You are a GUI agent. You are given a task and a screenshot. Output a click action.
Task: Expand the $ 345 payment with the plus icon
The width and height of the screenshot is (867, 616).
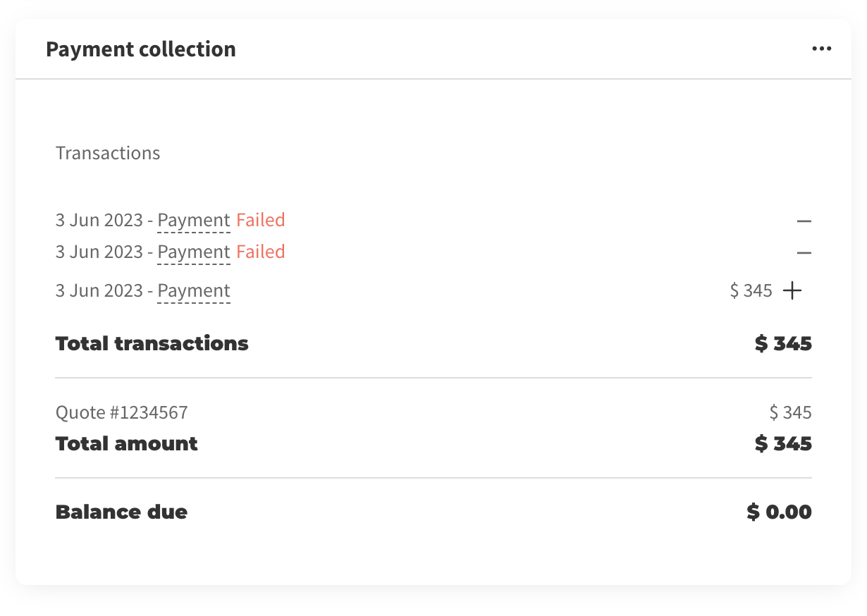click(x=793, y=291)
